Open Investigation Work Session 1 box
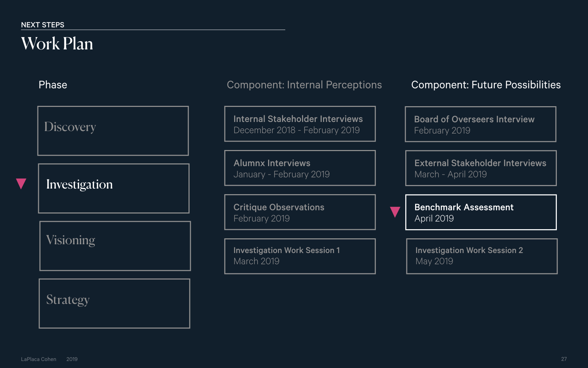The width and height of the screenshot is (588, 368). click(300, 256)
